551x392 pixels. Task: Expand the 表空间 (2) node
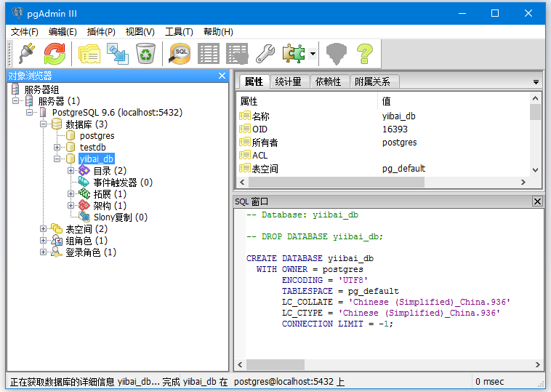pyautogui.click(x=44, y=229)
